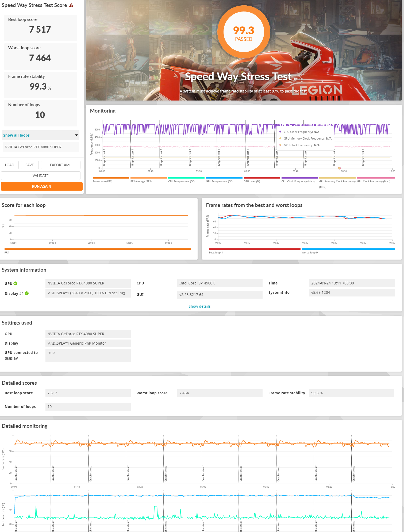Image resolution: width=404 pixels, height=532 pixels.
Task: Select Detailed scores Frame rate stability 99.3 %
Action: 352,393
